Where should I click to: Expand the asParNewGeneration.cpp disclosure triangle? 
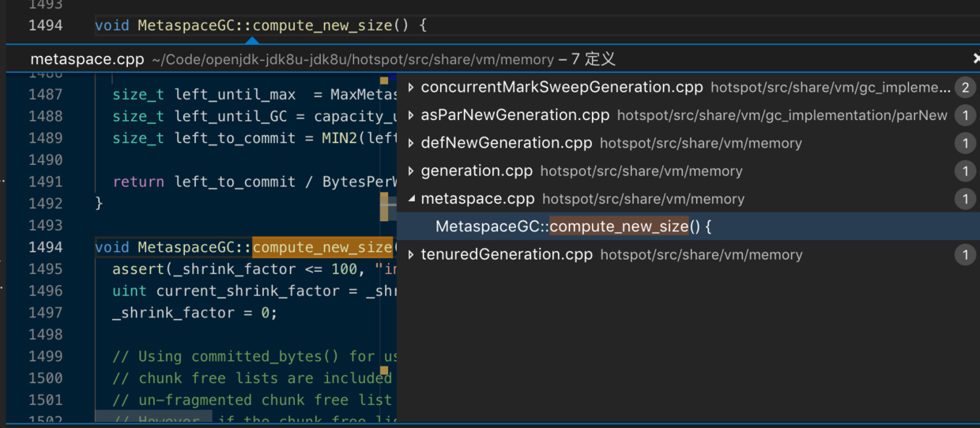pyautogui.click(x=411, y=115)
